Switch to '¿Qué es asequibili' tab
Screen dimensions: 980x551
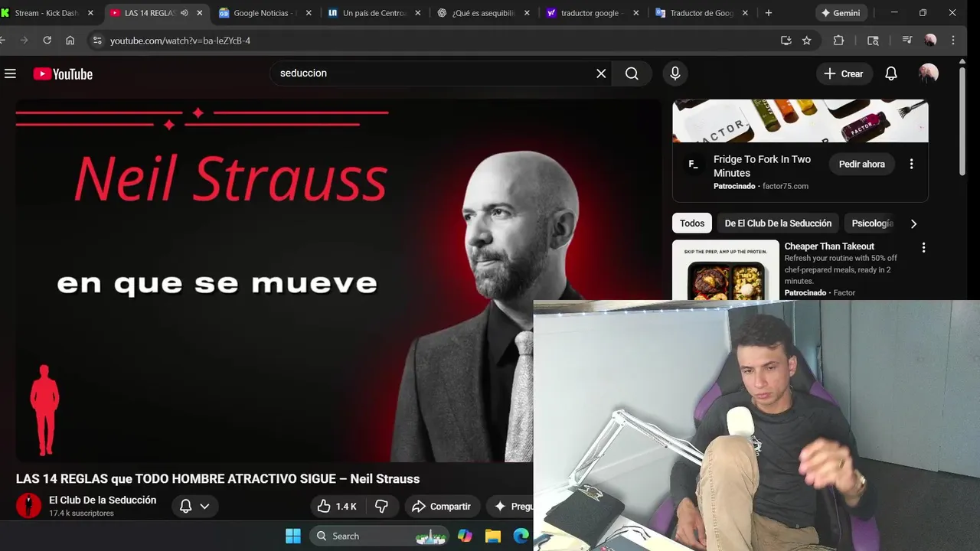pos(483,13)
